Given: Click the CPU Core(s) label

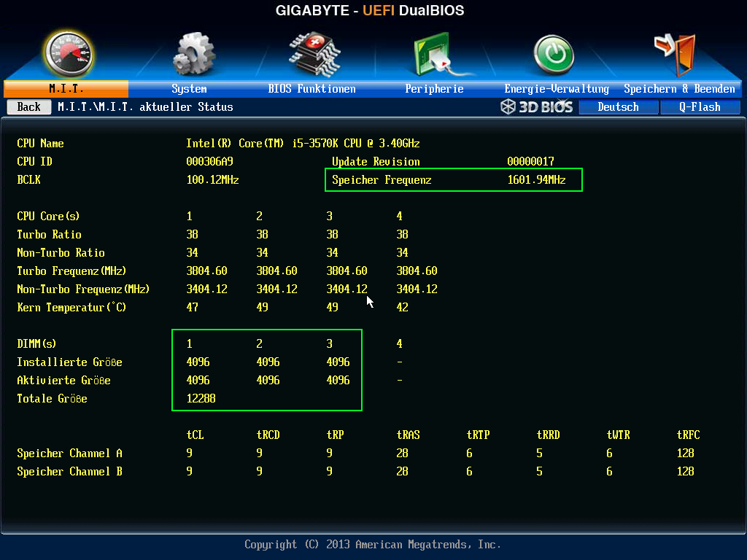Looking at the screenshot, I should tap(48, 216).
